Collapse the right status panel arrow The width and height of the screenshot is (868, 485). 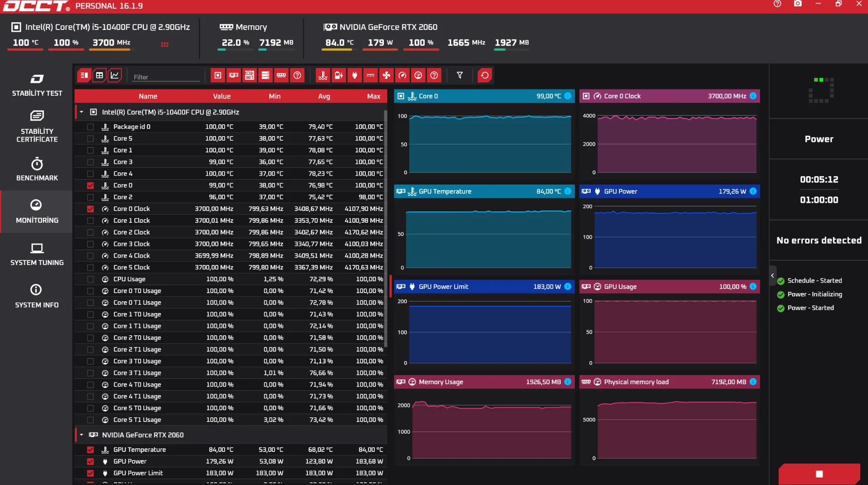tap(772, 276)
